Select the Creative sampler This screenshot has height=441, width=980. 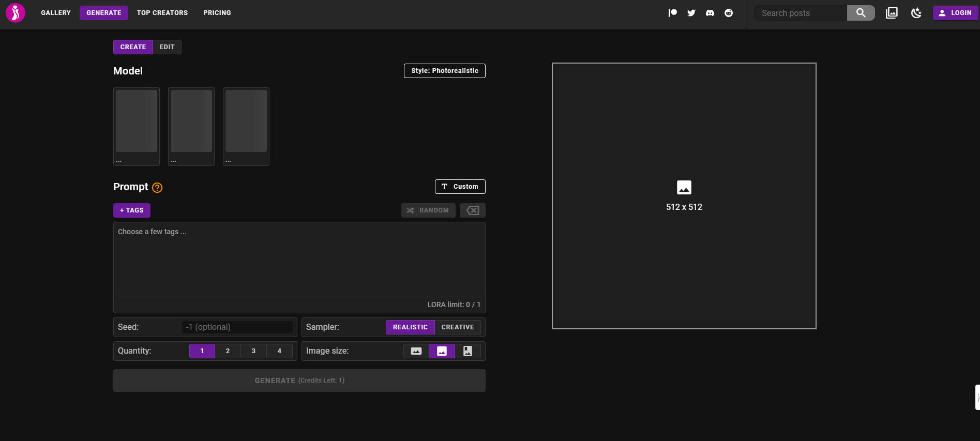tap(458, 327)
